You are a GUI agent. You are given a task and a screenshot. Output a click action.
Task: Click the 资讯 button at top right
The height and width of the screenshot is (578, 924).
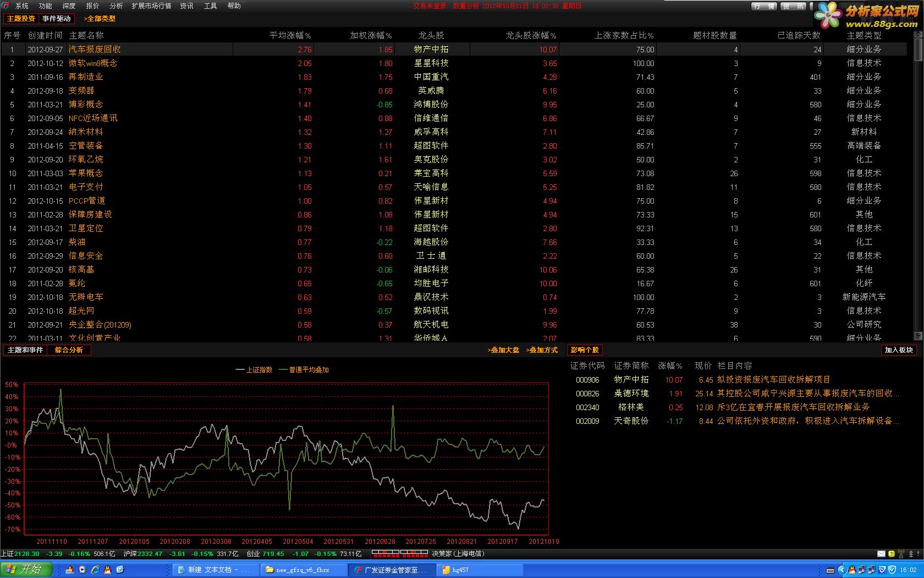(x=794, y=7)
